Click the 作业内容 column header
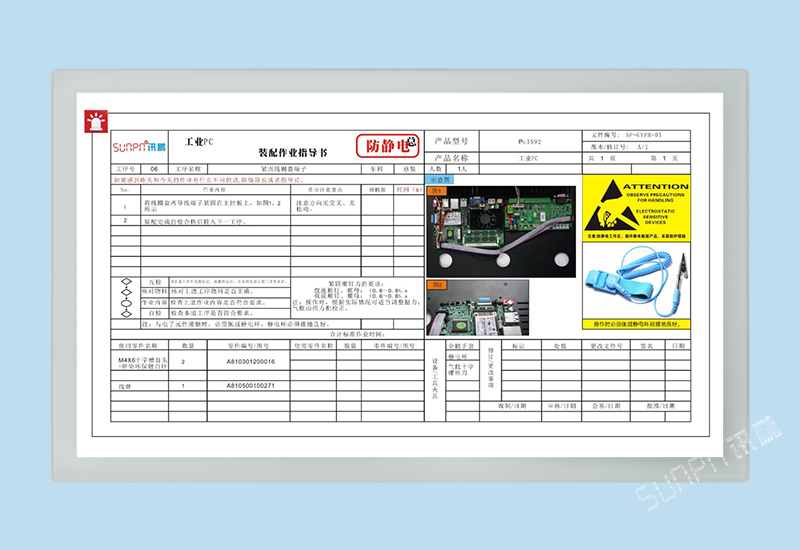The width and height of the screenshot is (800, 550). tap(215, 190)
